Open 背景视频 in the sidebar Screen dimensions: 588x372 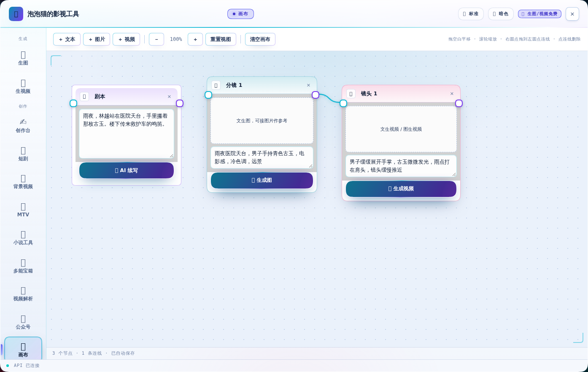pyautogui.click(x=23, y=182)
